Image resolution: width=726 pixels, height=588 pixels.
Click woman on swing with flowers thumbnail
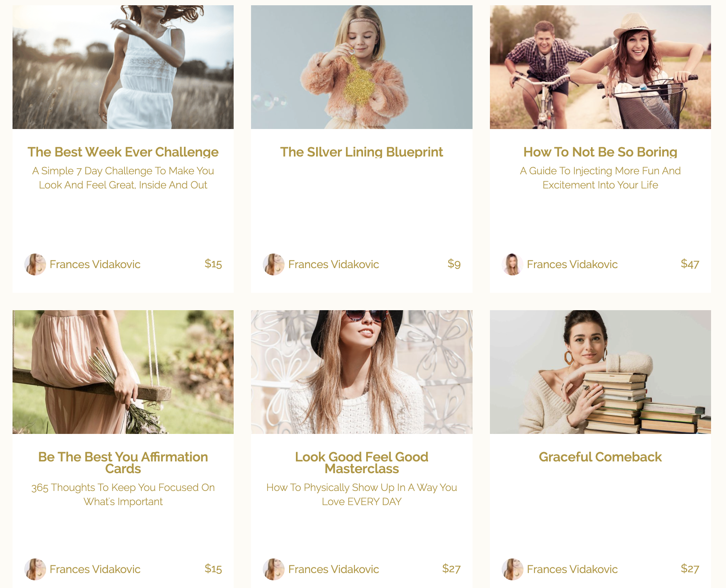coord(123,372)
